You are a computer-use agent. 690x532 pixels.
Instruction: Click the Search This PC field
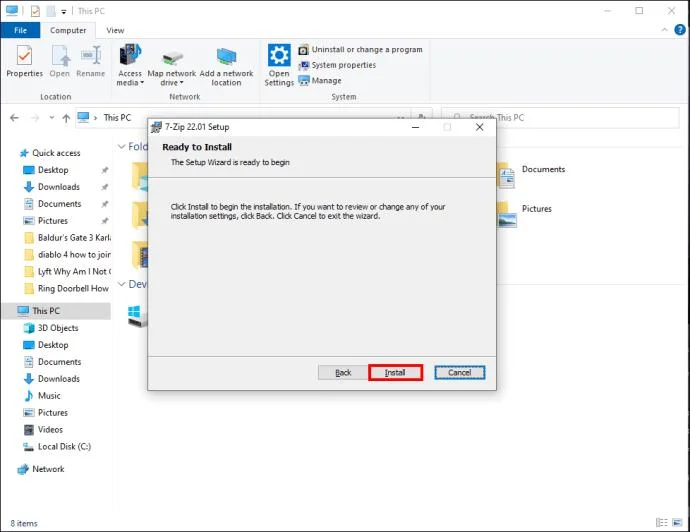point(560,117)
